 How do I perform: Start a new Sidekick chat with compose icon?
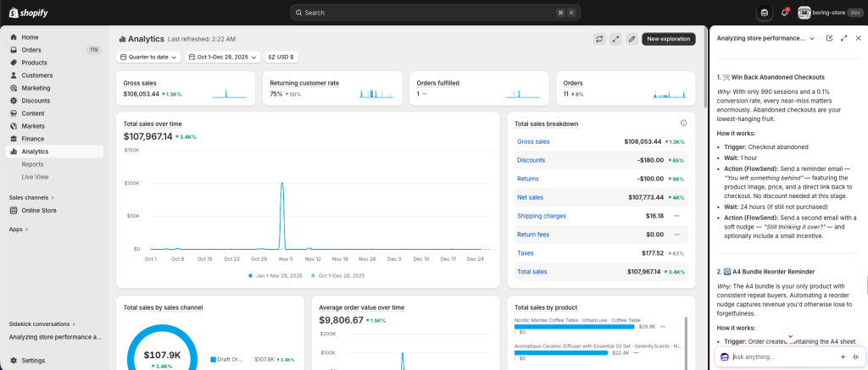click(x=829, y=38)
